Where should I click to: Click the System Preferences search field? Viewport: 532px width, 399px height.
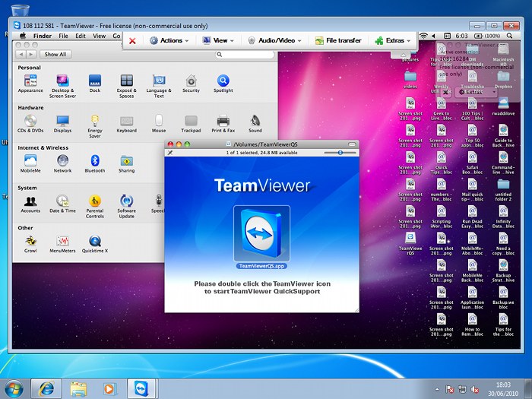(x=245, y=54)
